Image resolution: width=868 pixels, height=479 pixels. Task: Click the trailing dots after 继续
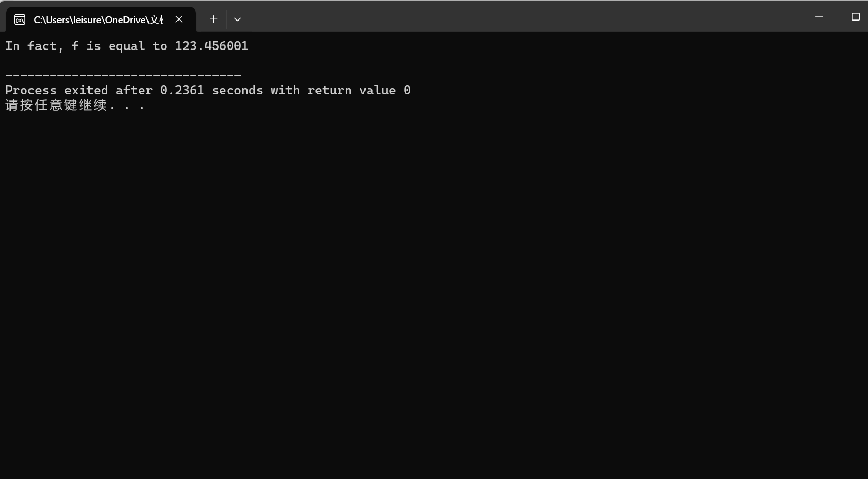(127, 107)
